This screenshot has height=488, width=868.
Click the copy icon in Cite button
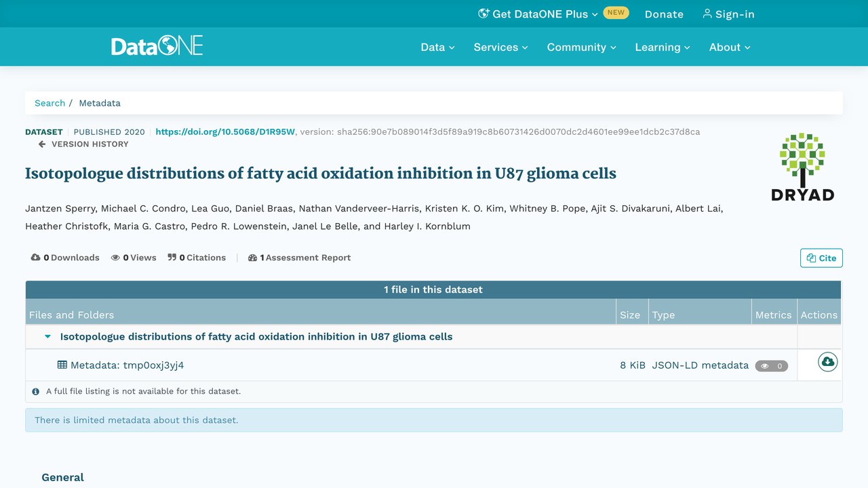tap(811, 258)
